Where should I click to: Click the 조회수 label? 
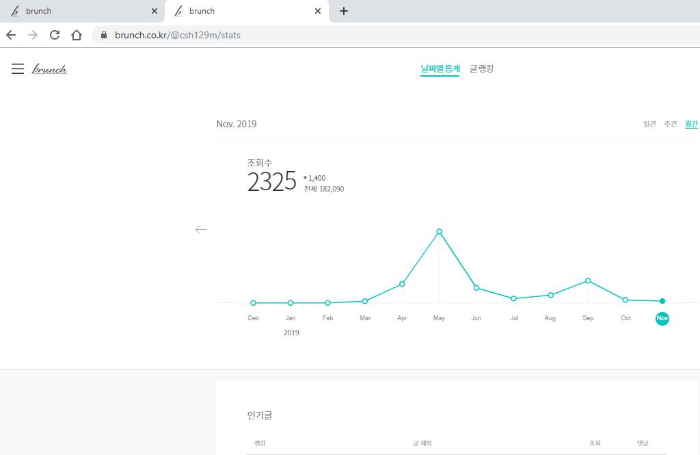260,163
